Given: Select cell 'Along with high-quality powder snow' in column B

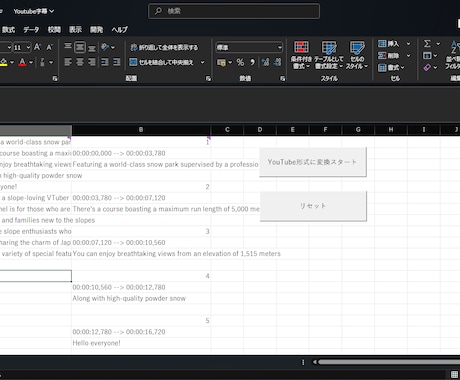Looking at the screenshot, I should click(x=141, y=298).
